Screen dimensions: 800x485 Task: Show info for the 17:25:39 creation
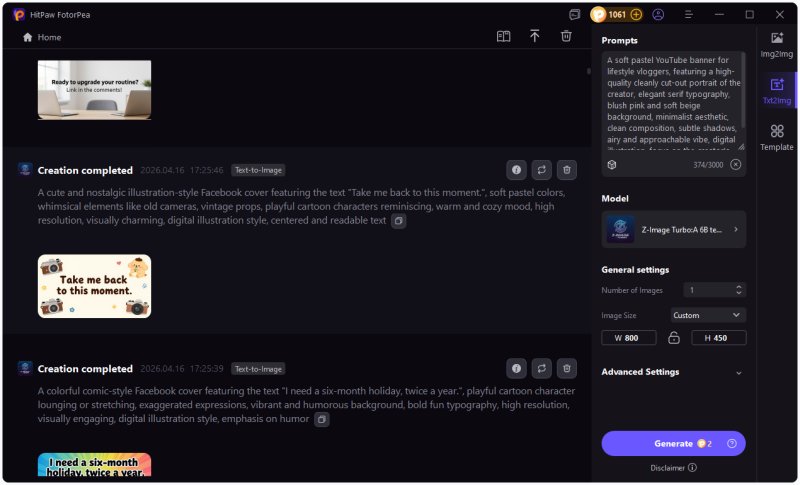[x=516, y=368]
